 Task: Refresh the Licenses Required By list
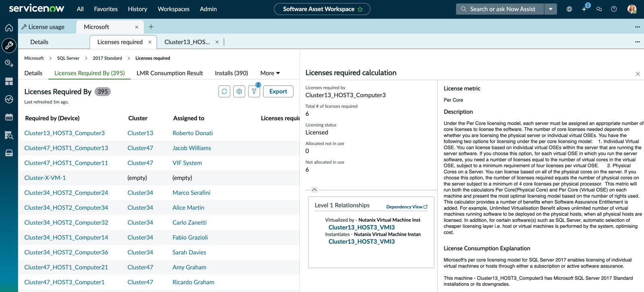[x=224, y=91]
